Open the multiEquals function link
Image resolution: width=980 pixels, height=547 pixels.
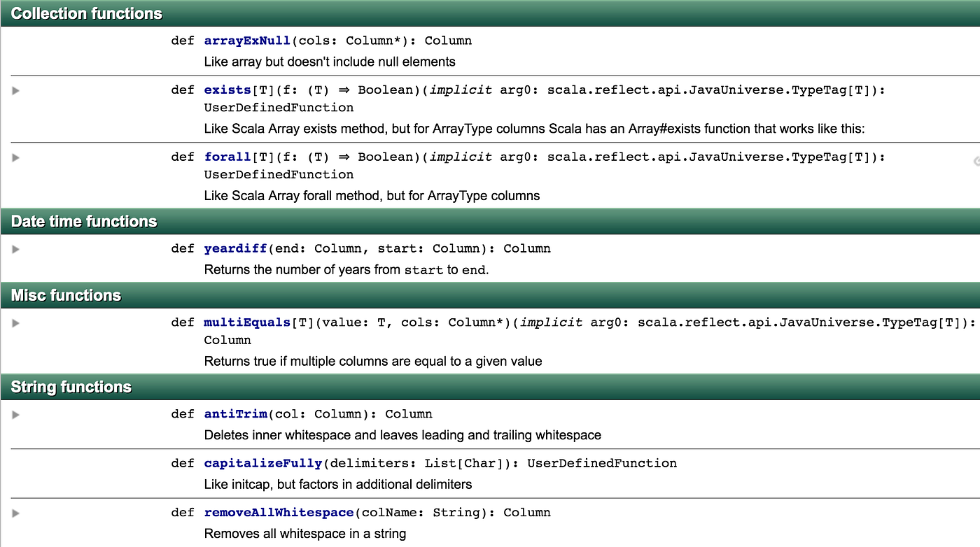(247, 322)
